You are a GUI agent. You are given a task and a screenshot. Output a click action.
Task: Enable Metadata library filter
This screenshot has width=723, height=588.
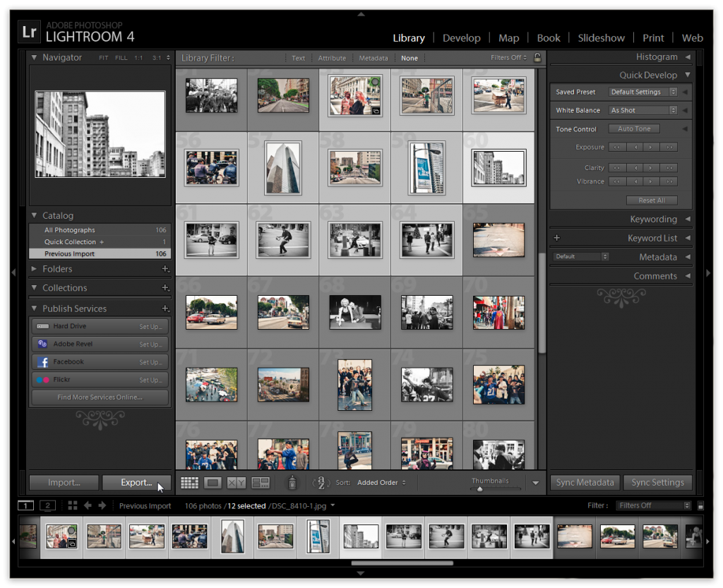[x=374, y=58]
